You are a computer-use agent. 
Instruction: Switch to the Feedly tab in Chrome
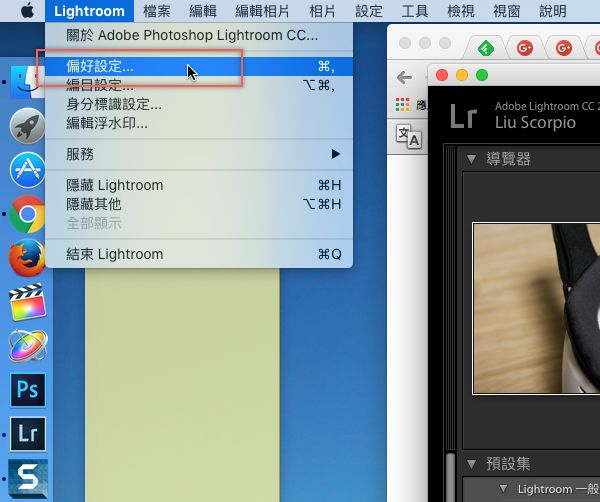[x=486, y=48]
